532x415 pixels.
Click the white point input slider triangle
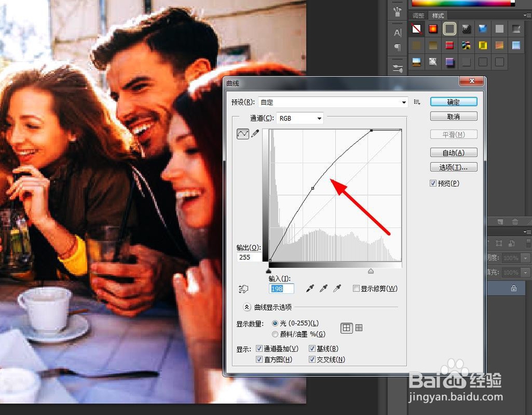[371, 271]
